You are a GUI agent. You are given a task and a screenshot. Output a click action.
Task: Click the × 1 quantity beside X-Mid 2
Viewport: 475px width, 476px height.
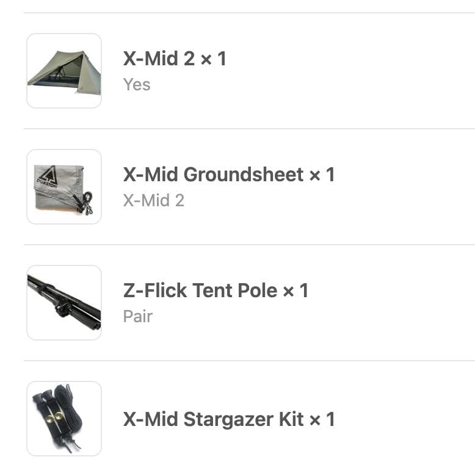click(214, 59)
